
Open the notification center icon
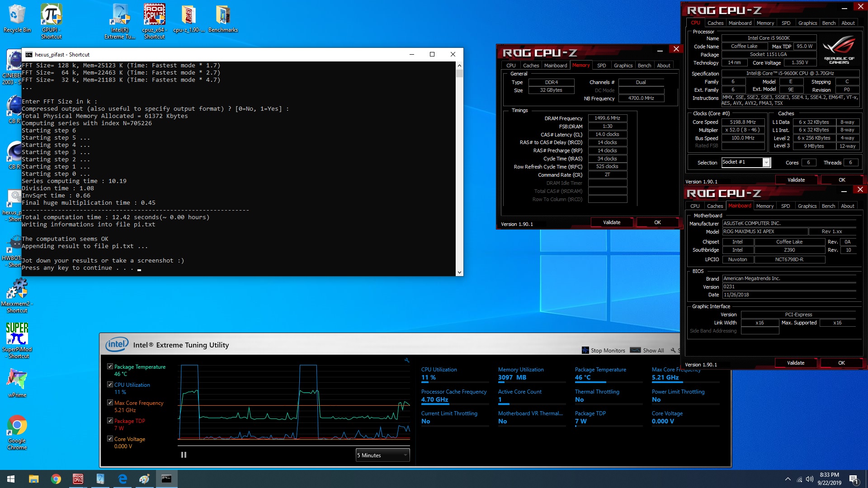tap(854, 479)
